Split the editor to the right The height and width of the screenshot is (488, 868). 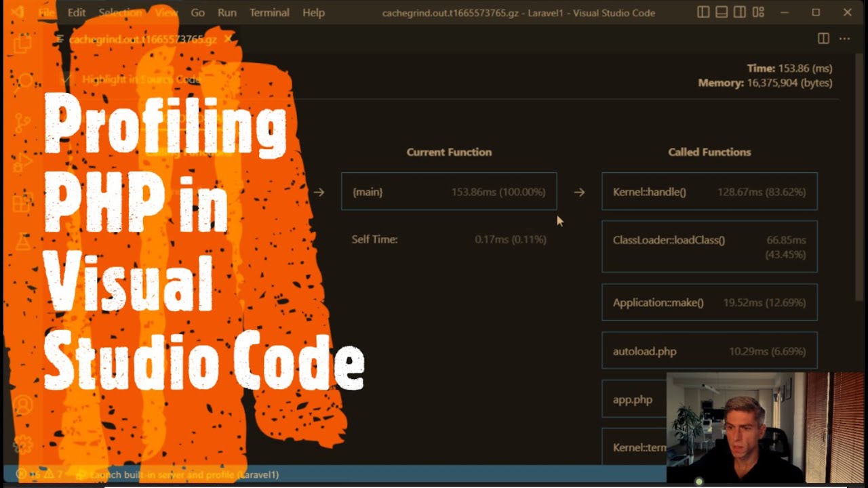click(823, 39)
